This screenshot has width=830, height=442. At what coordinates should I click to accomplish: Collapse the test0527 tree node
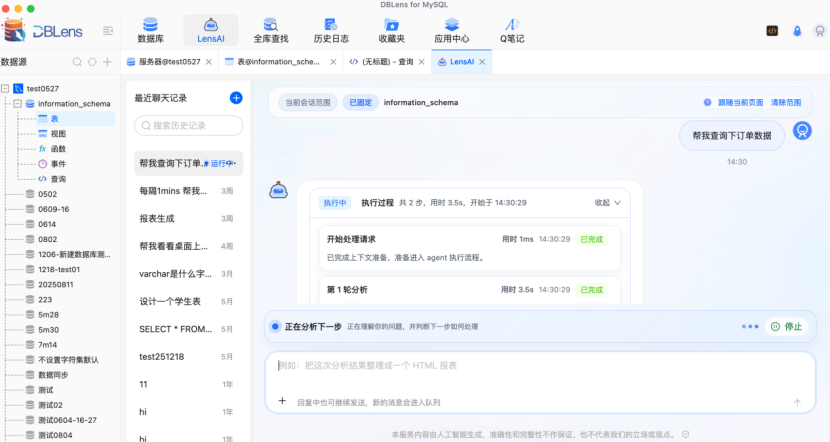(x=5, y=88)
